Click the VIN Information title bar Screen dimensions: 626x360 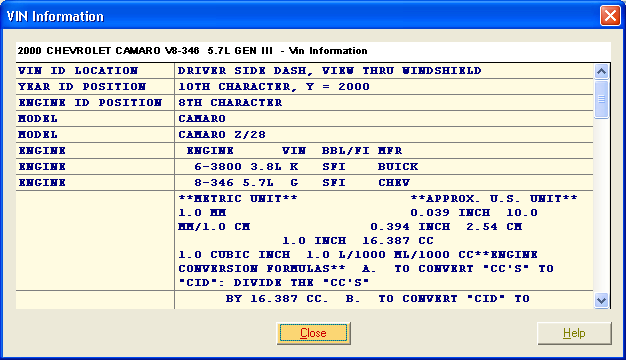click(x=299, y=16)
